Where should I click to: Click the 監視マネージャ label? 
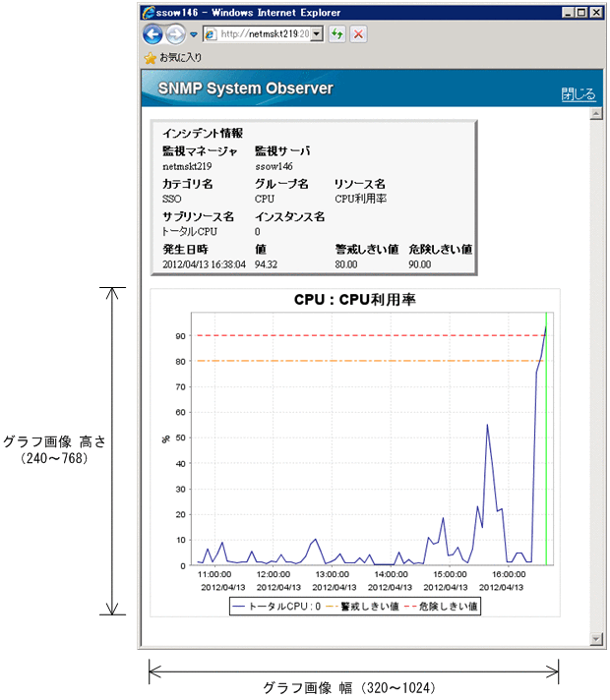click(x=200, y=151)
